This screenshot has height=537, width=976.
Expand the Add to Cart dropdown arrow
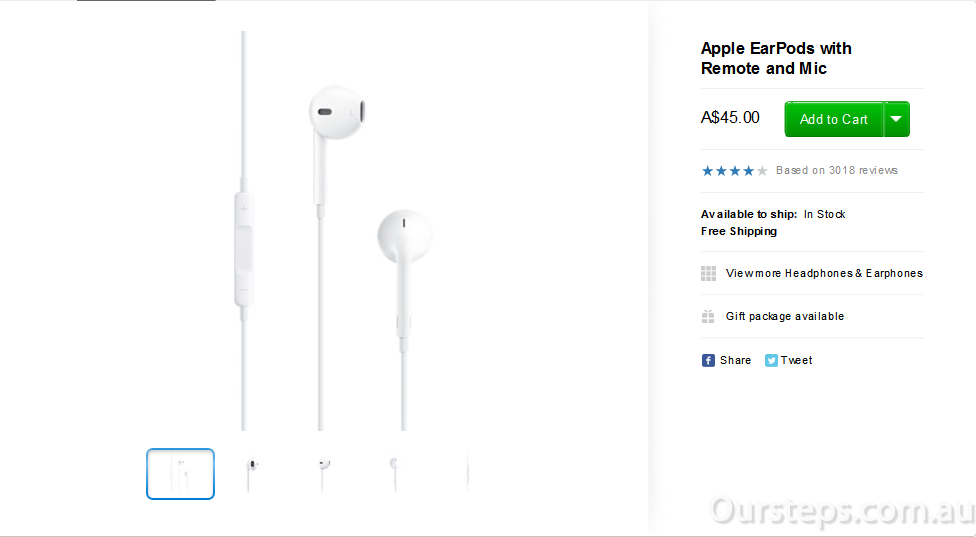[896, 119]
